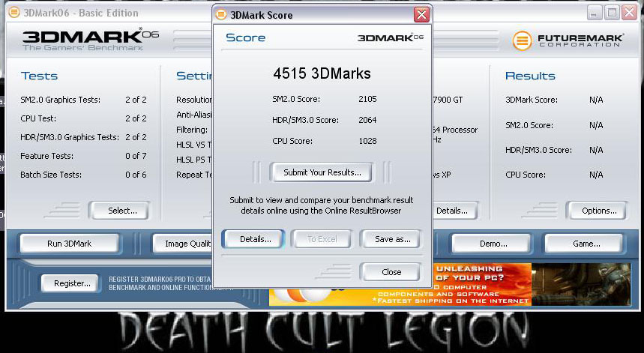Click the Futuremark Corporation logo icon
This screenshot has height=353, width=644.
click(522, 40)
